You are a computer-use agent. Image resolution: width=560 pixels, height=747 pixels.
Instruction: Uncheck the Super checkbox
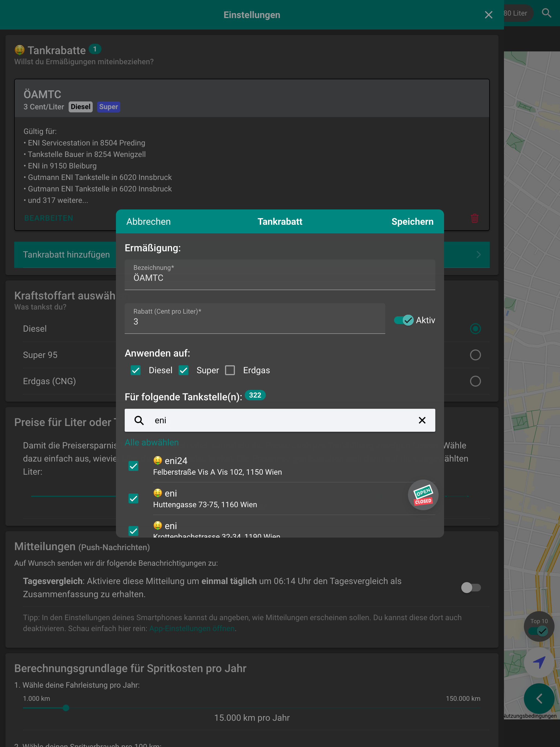tap(183, 370)
